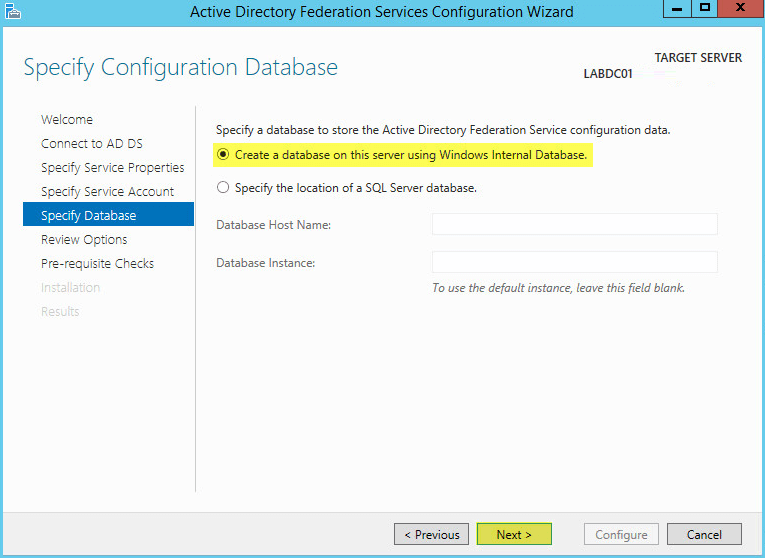Select Specify Database in the sidebar
The image size is (765, 558).
(108, 214)
